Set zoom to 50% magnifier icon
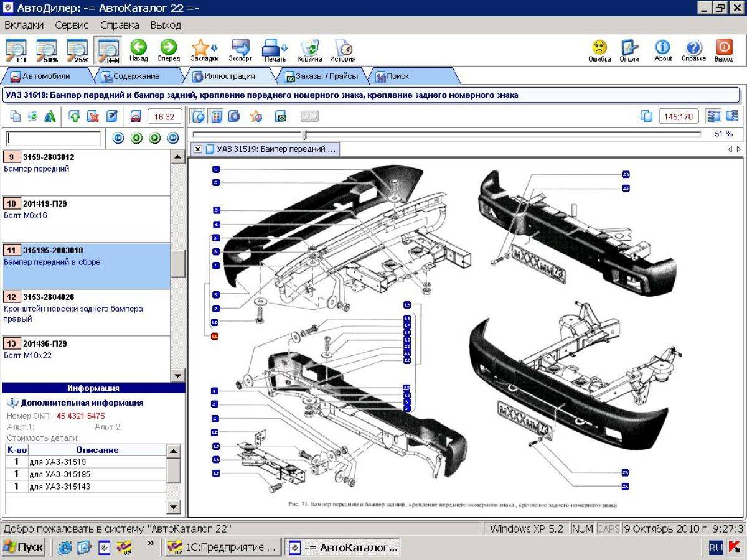This screenshot has width=747, height=560. (x=47, y=50)
